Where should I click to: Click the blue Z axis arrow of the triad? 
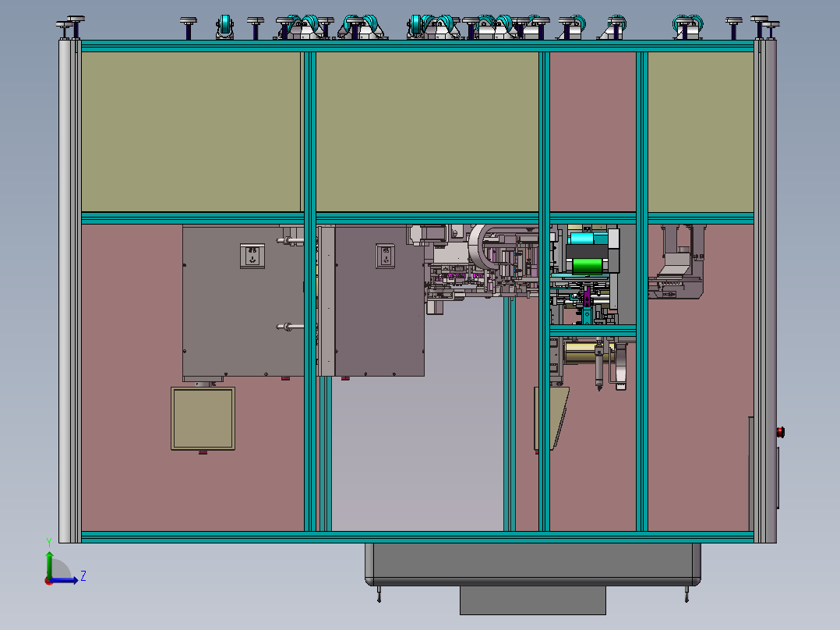(x=70, y=579)
